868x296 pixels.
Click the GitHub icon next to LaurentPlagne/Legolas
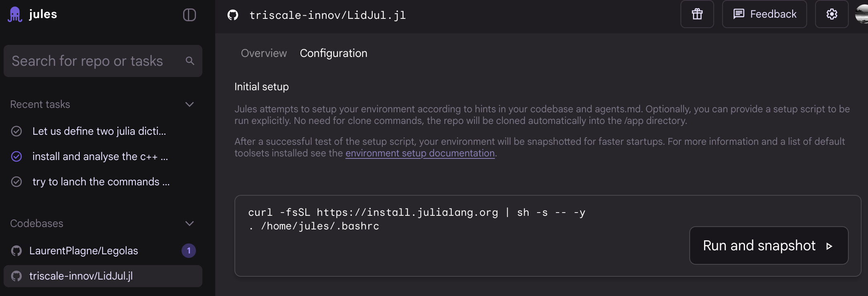[x=16, y=251]
